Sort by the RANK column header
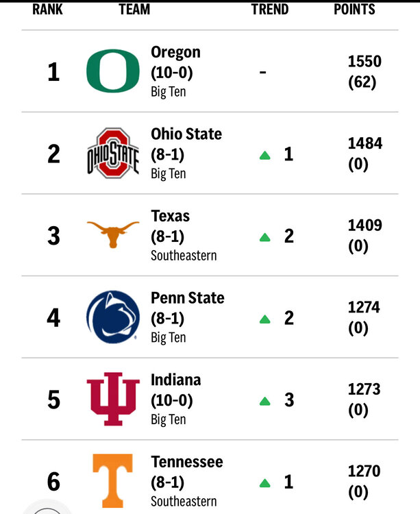This screenshot has width=420, height=514. [x=47, y=10]
